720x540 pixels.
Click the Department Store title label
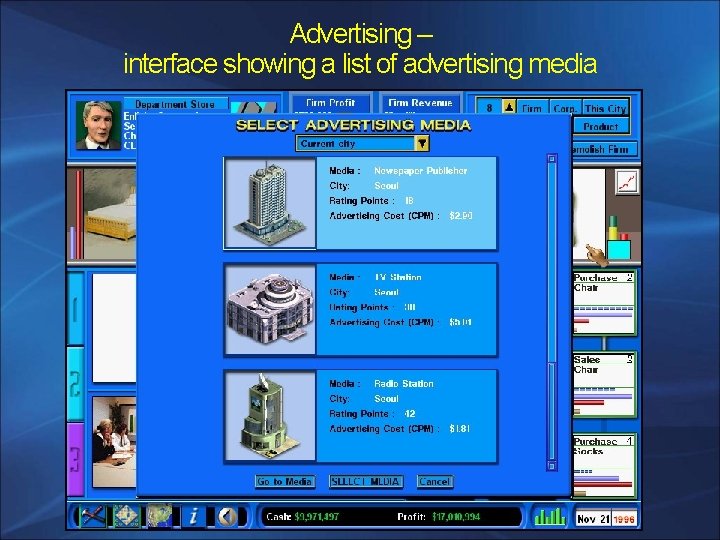(175, 104)
